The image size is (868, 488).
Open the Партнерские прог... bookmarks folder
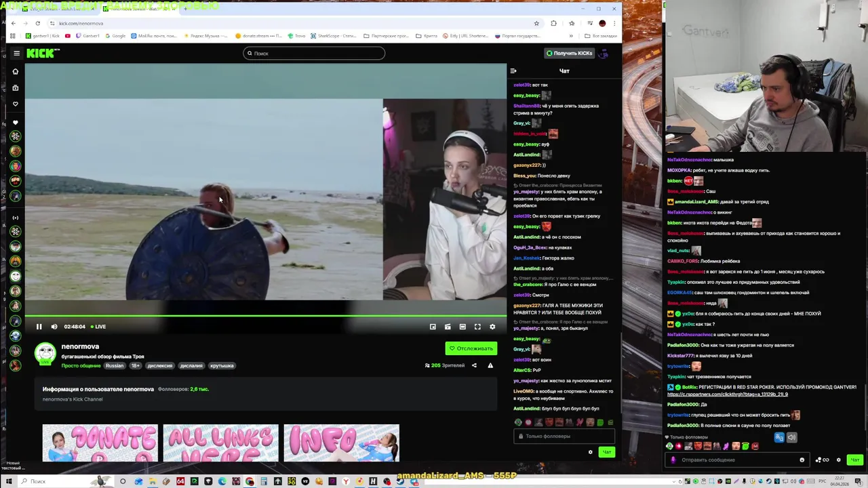tap(386, 36)
